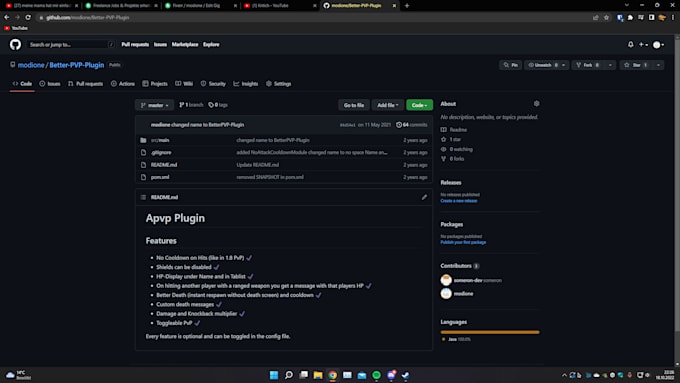
Task: Pin this repository
Action: [x=510, y=65]
